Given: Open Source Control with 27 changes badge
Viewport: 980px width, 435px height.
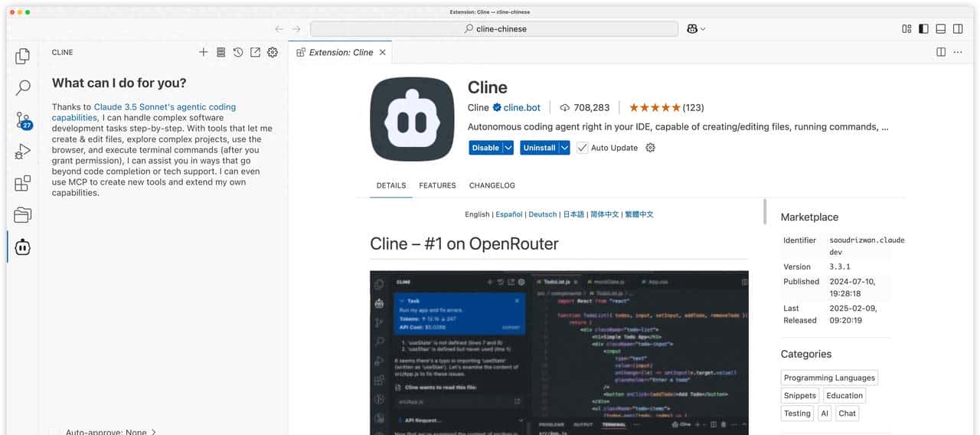Looking at the screenshot, I should pyautogui.click(x=23, y=120).
